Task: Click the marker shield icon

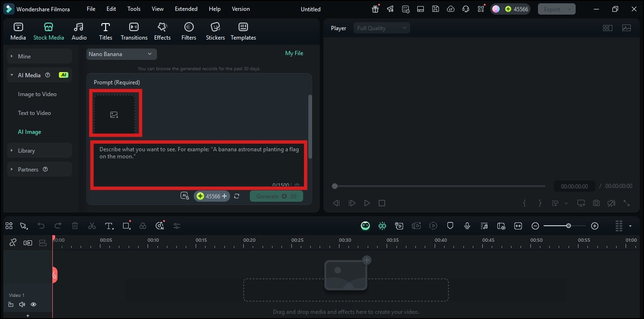Action: pyautogui.click(x=450, y=226)
